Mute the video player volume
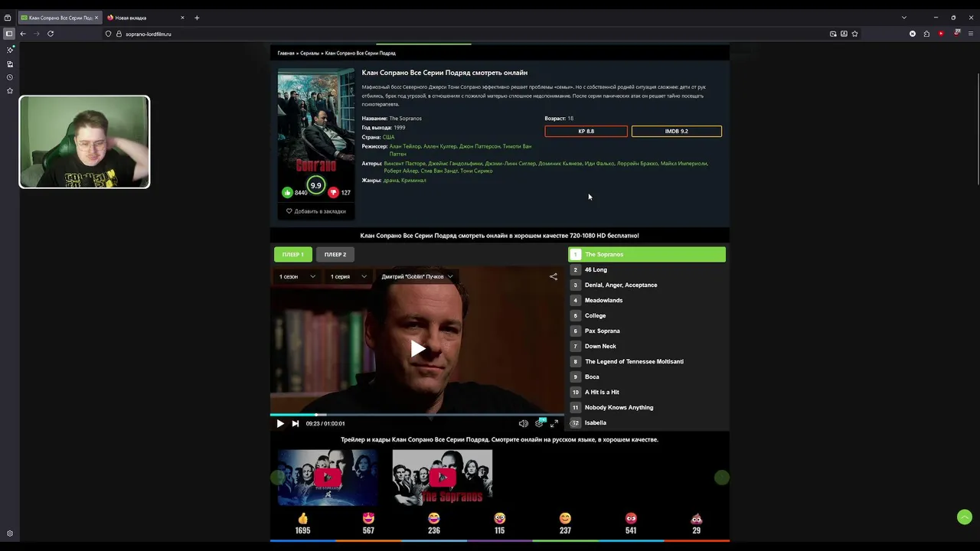Viewport: 980px width, 551px height. tap(523, 423)
